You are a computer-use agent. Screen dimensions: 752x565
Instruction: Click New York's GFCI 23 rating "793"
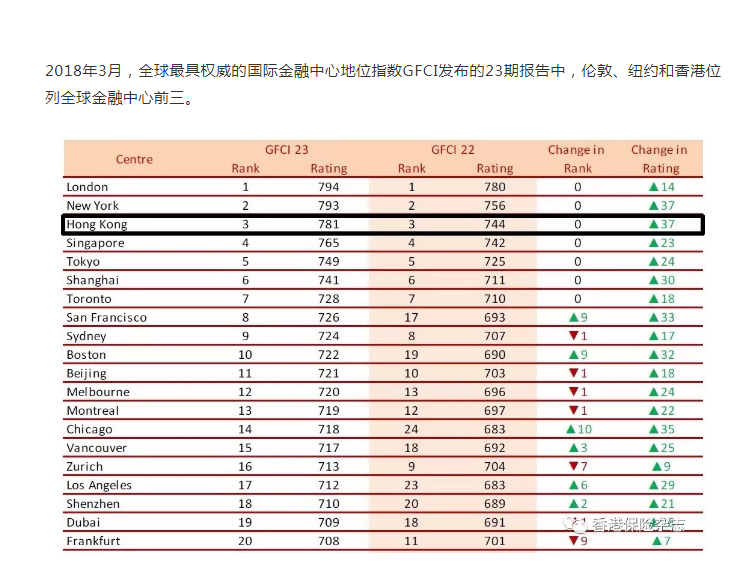(329, 206)
